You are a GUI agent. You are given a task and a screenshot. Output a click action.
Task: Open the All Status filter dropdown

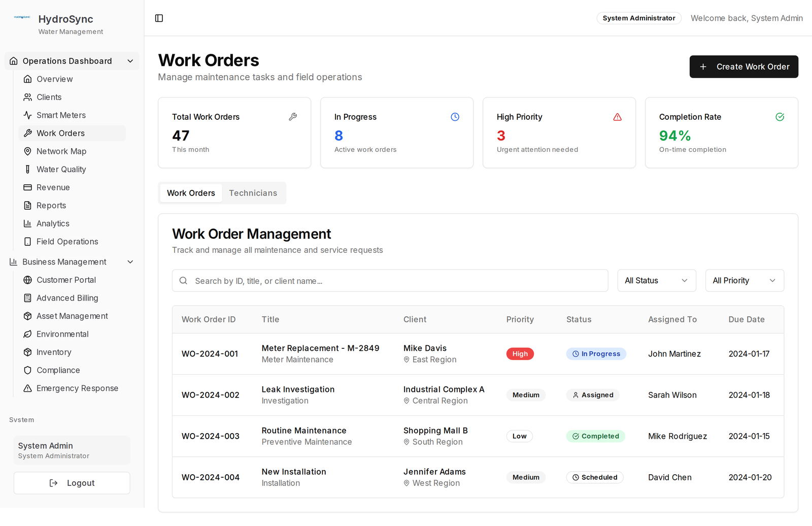point(657,281)
